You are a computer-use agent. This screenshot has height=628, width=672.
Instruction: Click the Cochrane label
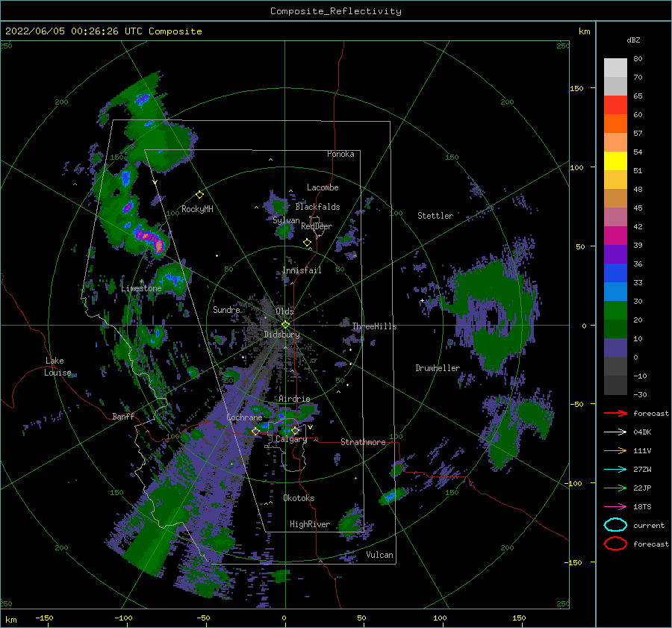click(x=244, y=417)
